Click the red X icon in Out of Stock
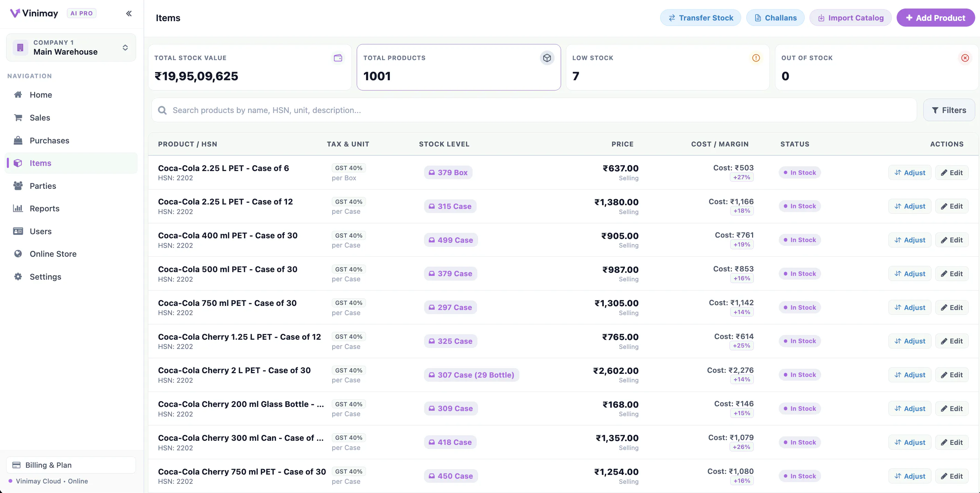980x493 pixels. pos(965,58)
